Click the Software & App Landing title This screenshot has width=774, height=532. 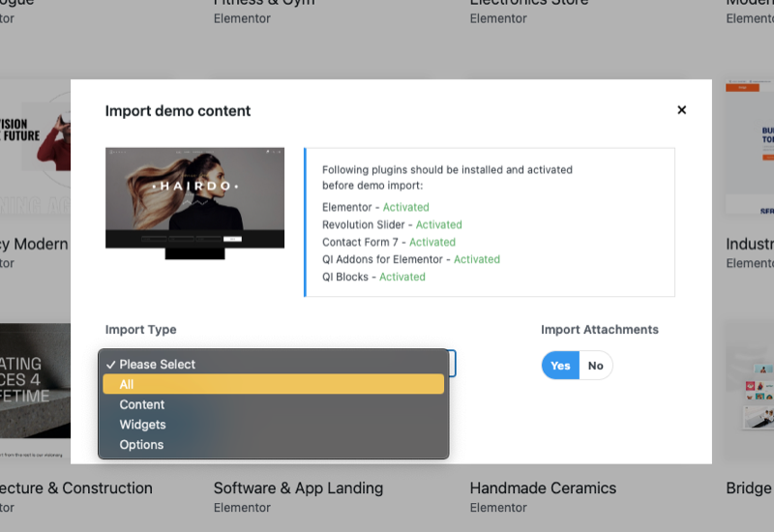(x=298, y=488)
